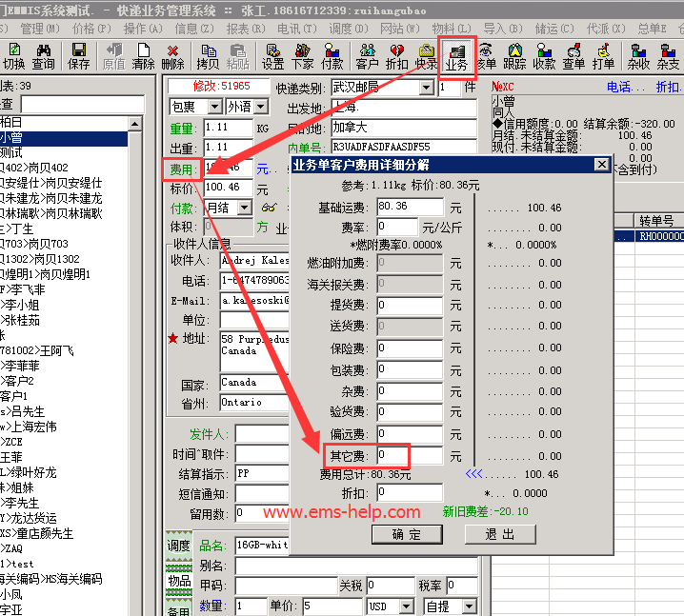Click the 保存 save disk icon
This screenshot has width=684, height=616.
(78, 57)
